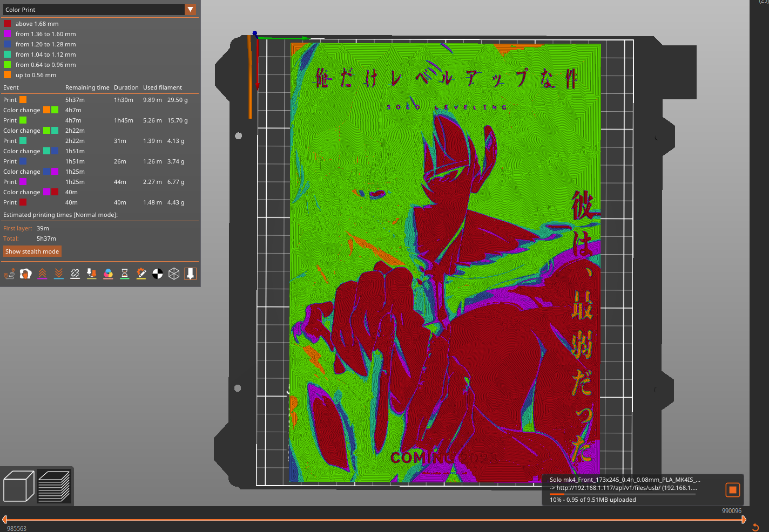Click 'First layer:' time label
This screenshot has height=532, width=769.
18,228
